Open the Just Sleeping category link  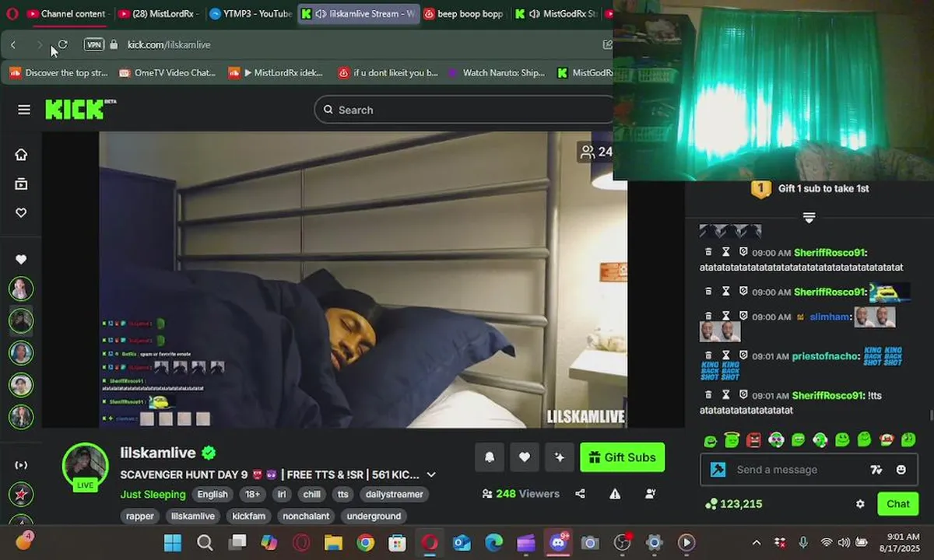point(153,494)
